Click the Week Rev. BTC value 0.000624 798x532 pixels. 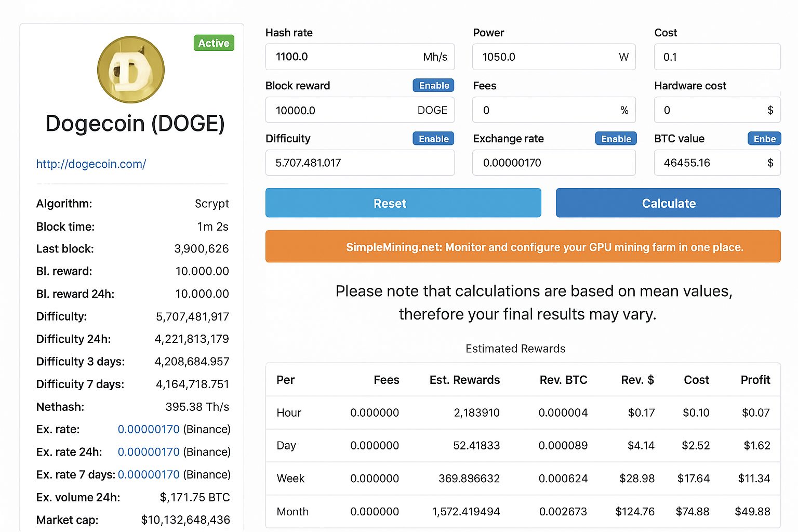pyautogui.click(x=563, y=478)
